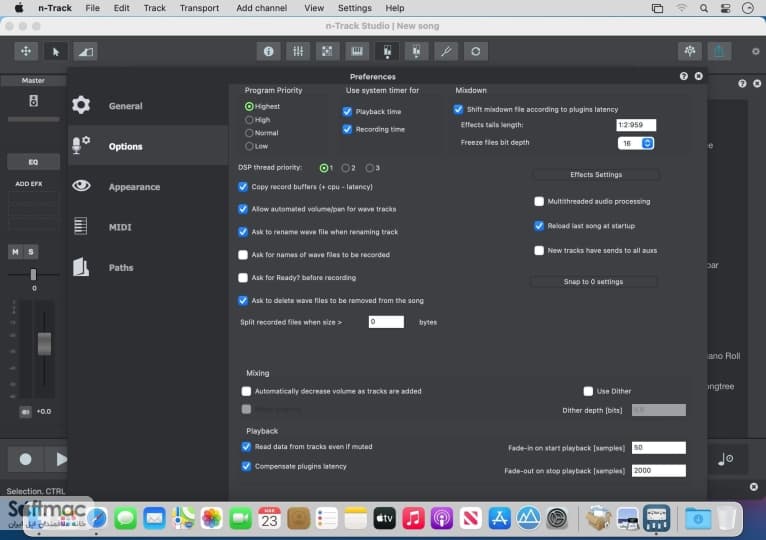Click the Preferences help question mark
The image size is (766, 540).
(x=683, y=76)
